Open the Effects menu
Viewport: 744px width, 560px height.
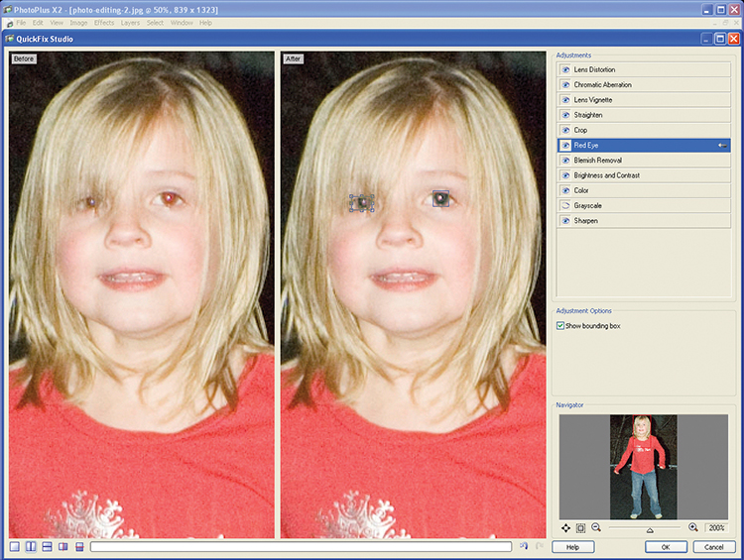(x=104, y=22)
